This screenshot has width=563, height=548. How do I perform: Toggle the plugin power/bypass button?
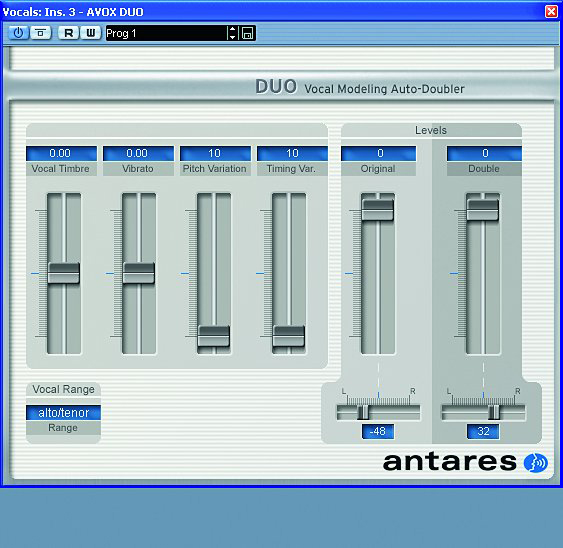pos(18,33)
